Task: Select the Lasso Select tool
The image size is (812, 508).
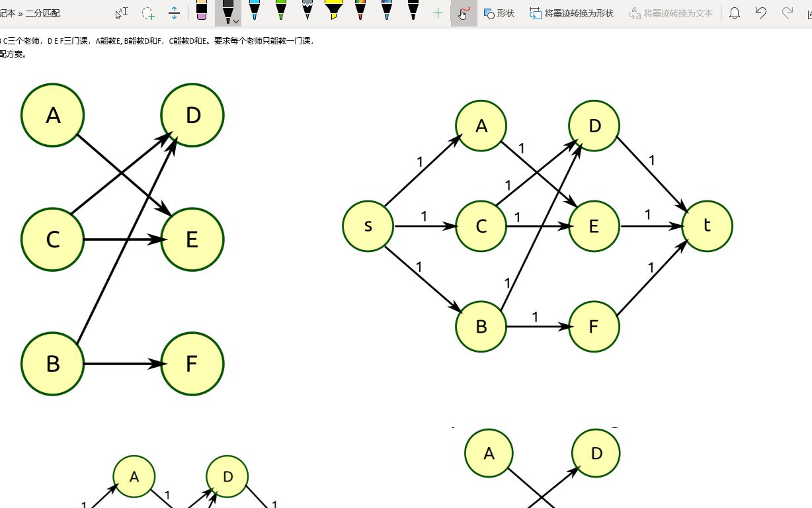Action: click(x=148, y=13)
